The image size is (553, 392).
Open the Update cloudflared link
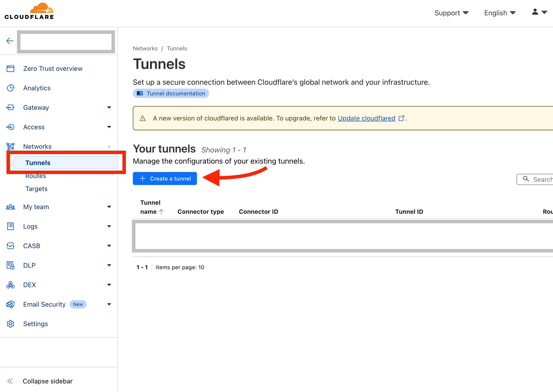click(x=366, y=118)
